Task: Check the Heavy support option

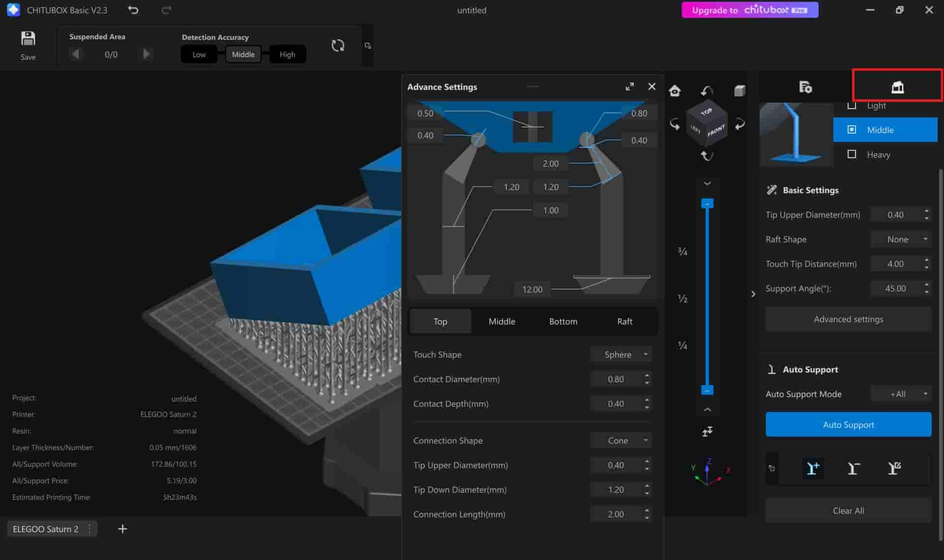Action: tap(852, 154)
